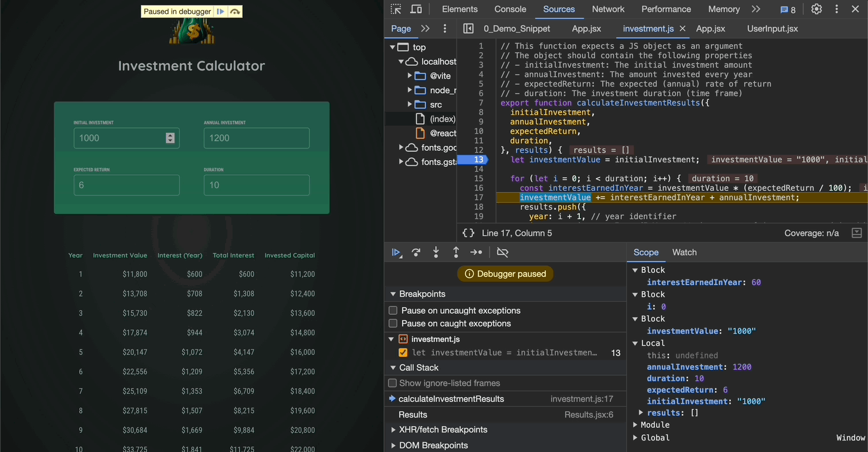Viewport: 868px width, 452px height.
Task: Step over in the paused-in-debugger overlay
Action: pyautogui.click(x=235, y=11)
